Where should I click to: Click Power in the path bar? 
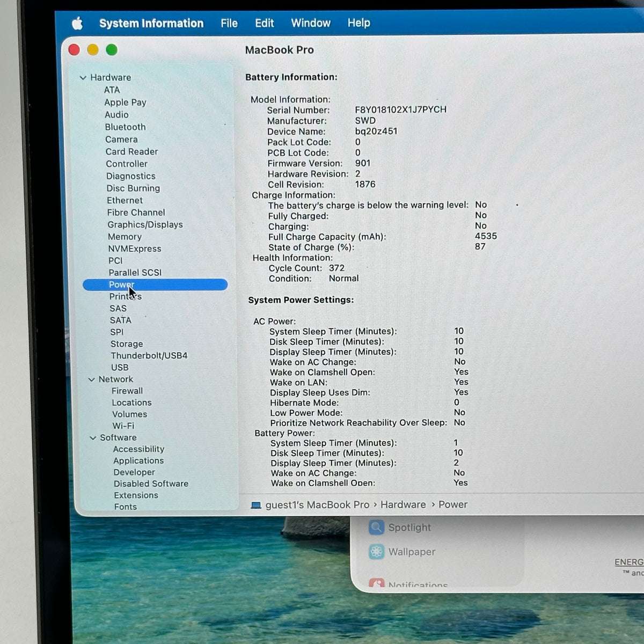point(453,505)
